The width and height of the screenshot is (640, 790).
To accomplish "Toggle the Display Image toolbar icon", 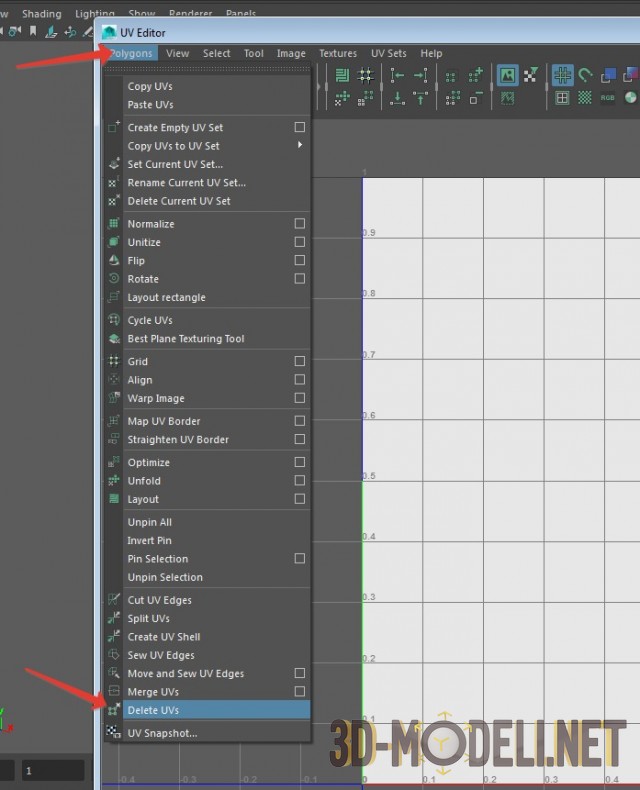I will [507, 76].
